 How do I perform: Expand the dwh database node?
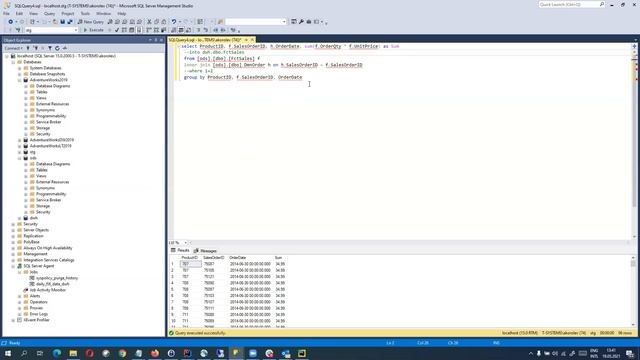point(20,218)
